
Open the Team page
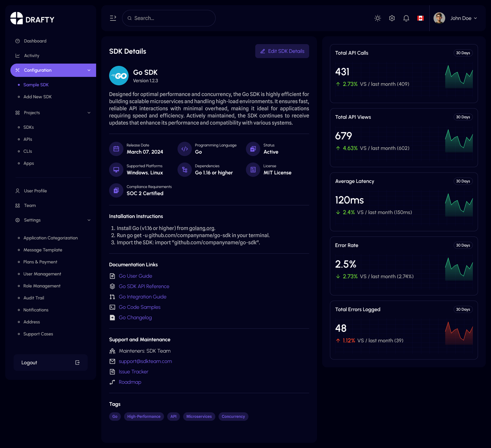30,205
